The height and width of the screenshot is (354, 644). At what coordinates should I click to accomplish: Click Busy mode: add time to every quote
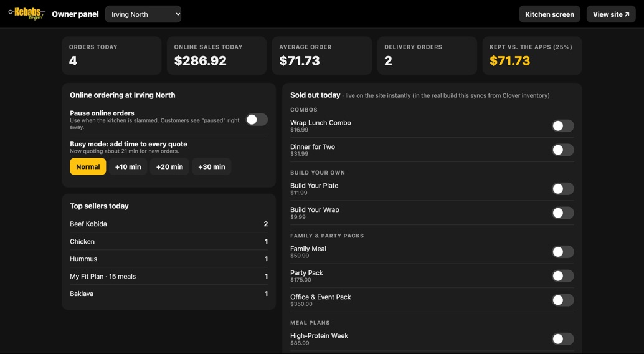(128, 144)
